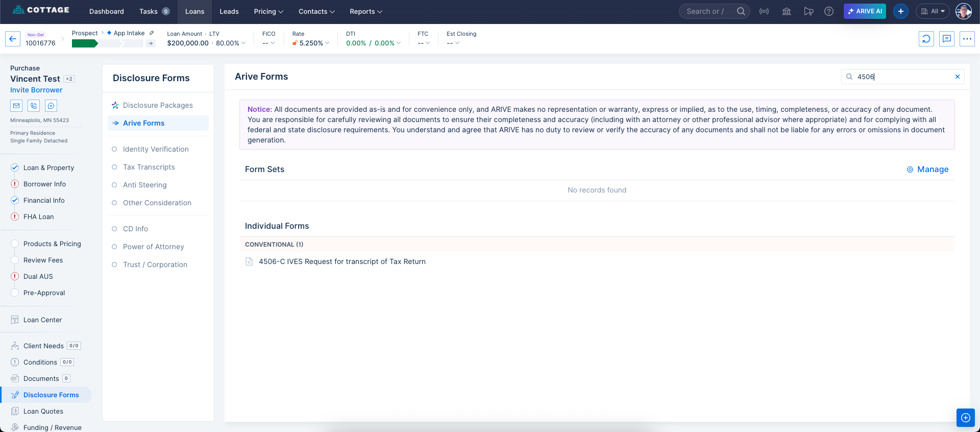Open the help question mark icon
Viewport: 980px width, 432px height.
point(829,11)
